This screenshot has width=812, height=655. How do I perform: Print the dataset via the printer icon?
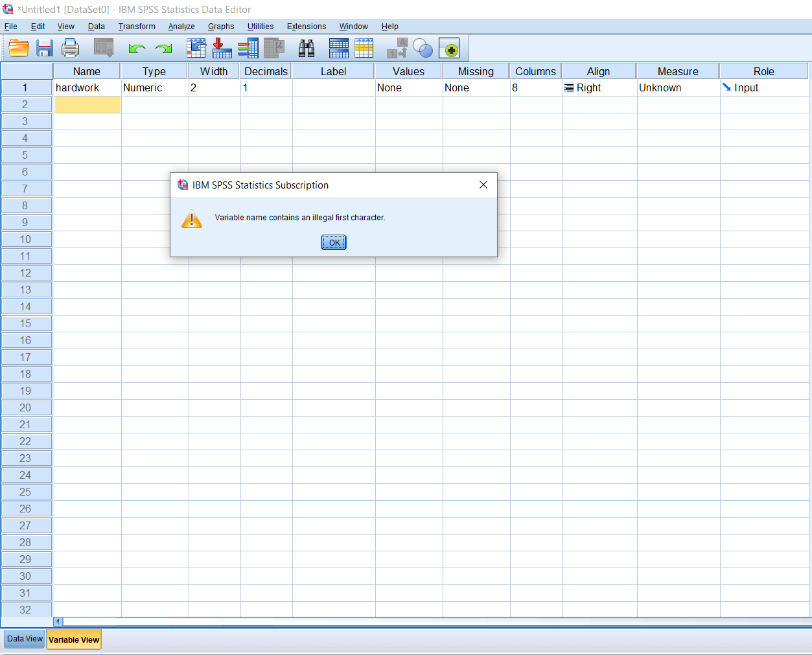point(70,48)
